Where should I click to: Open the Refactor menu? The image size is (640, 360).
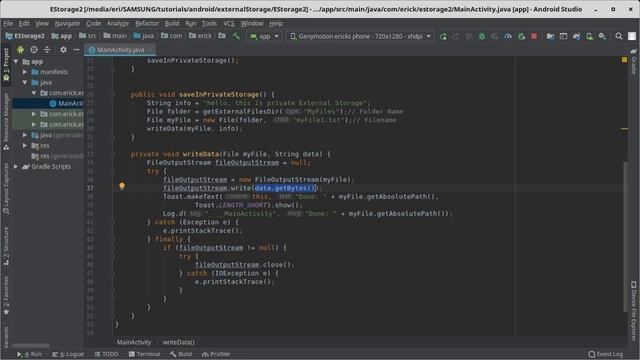[147, 24]
